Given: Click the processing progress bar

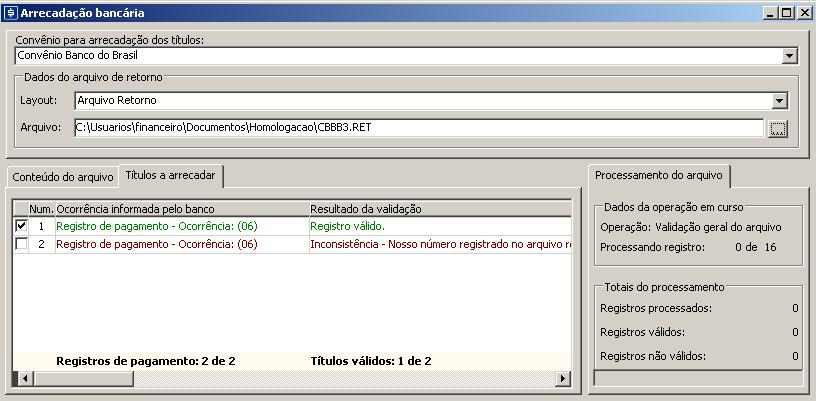Looking at the screenshot, I should click(x=698, y=378).
